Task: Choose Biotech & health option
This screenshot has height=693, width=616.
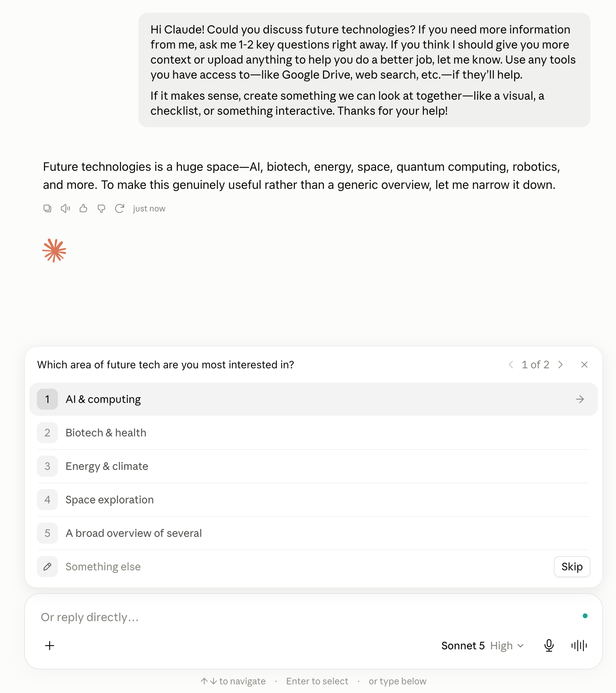Action: point(314,433)
